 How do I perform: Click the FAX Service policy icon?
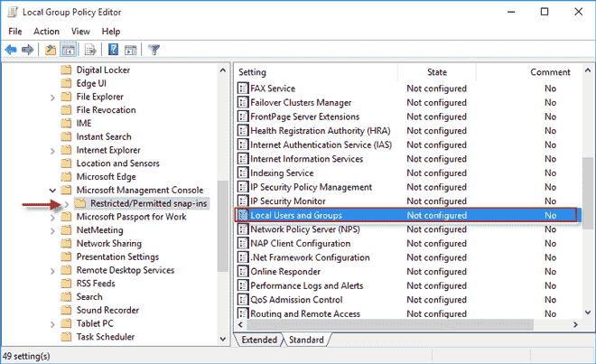coord(243,89)
